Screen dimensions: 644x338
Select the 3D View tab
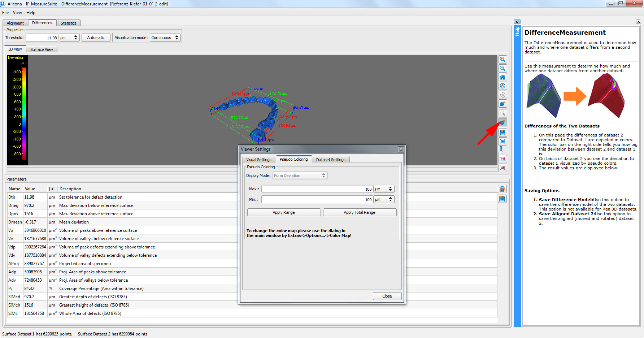[15, 49]
